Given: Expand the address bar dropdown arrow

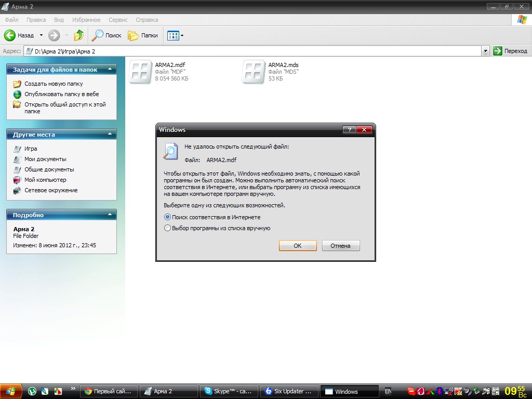Looking at the screenshot, I should click(x=486, y=51).
